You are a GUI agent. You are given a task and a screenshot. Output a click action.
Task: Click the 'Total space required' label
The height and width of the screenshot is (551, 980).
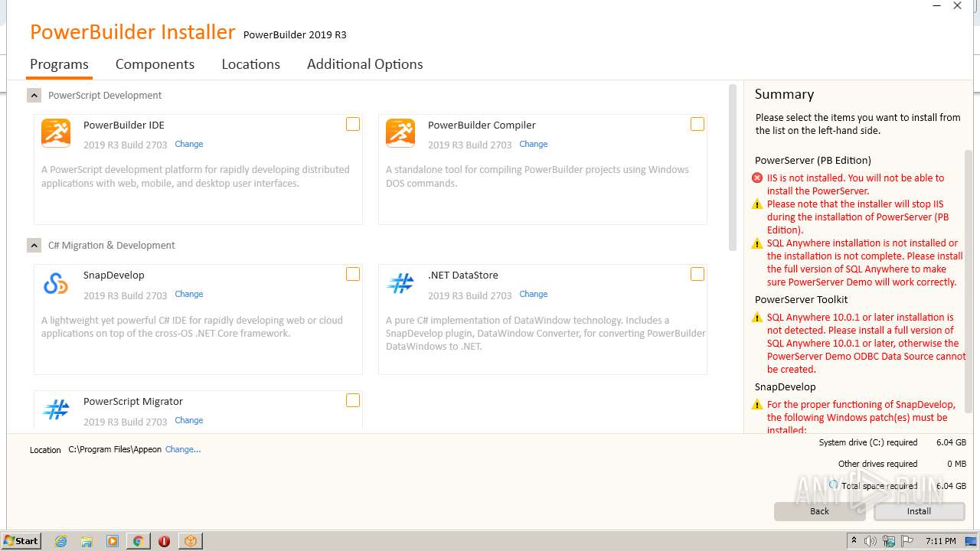pos(880,487)
